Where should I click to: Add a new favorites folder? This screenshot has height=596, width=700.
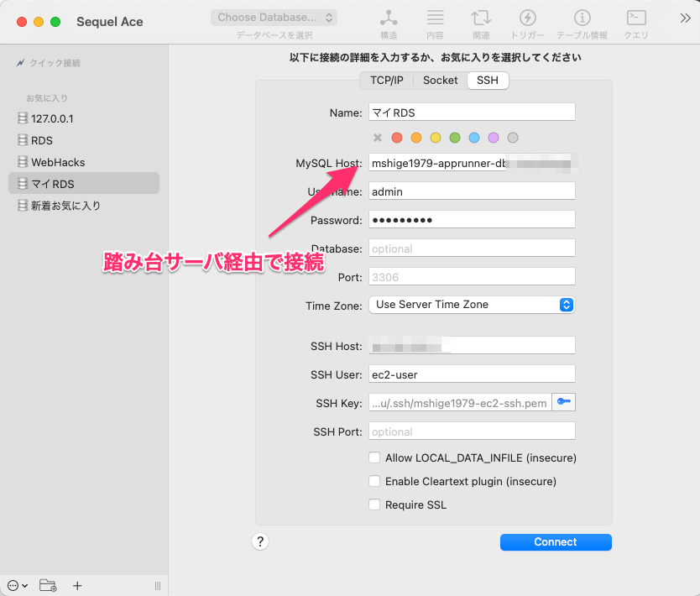[48, 585]
